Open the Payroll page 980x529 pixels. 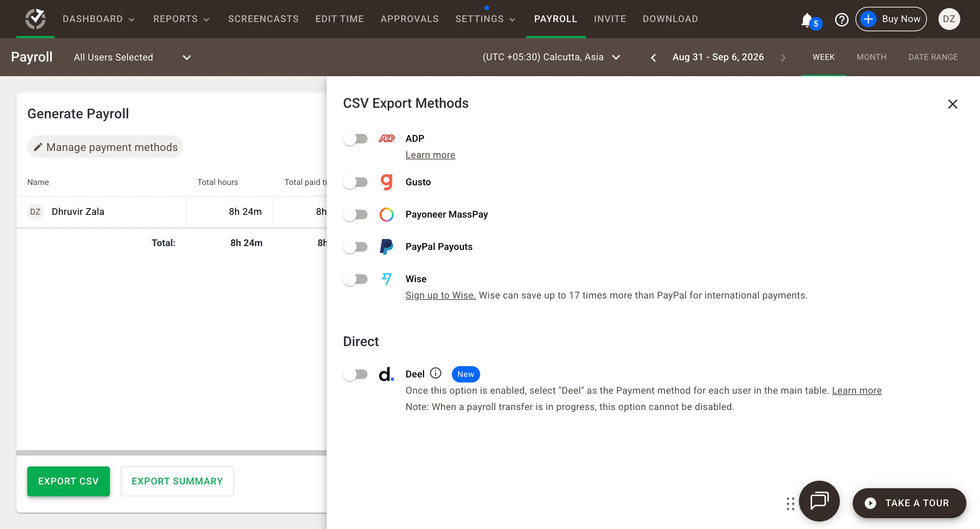point(555,19)
